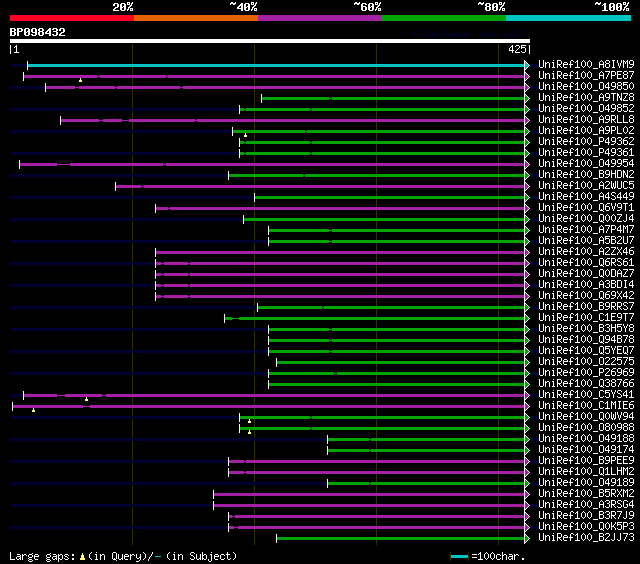Select the UniRef100_A5B2U7 label
This screenshot has height=564, width=640.
[586, 241]
